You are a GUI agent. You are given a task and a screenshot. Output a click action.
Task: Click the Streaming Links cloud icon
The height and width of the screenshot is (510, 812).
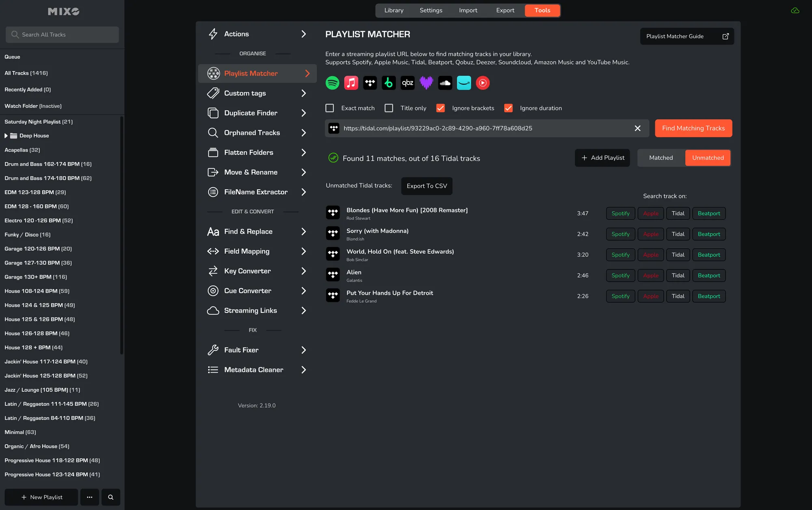click(x=213, y=310)
